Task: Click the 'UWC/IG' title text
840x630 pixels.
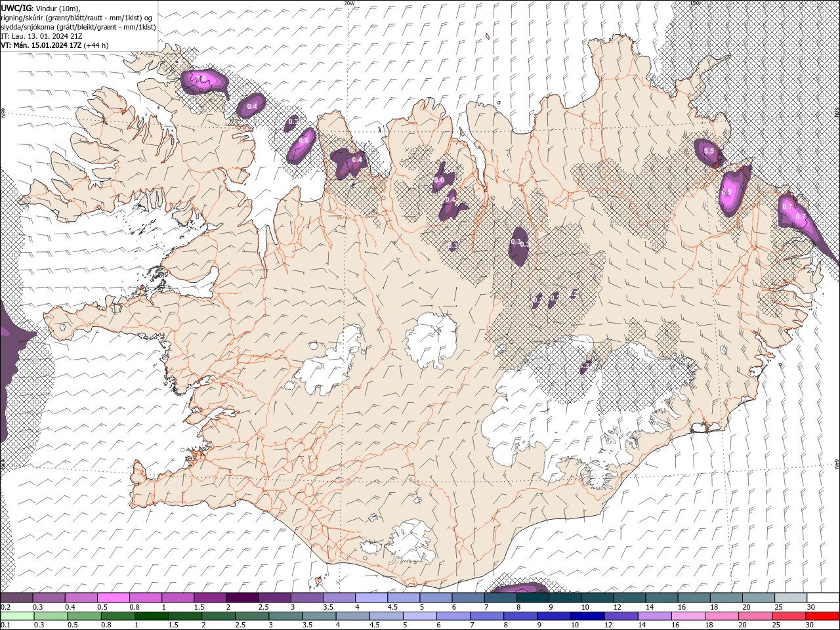Action: click(x=16, y=7)
